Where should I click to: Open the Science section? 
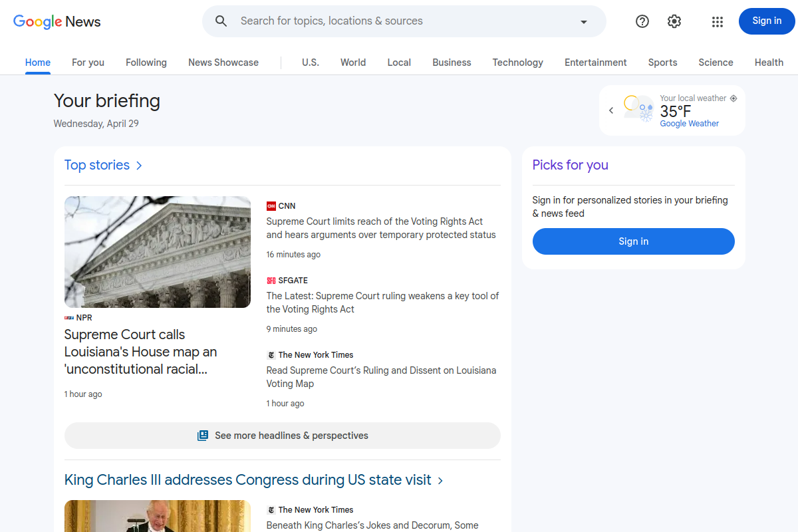[x=716, y=63]
